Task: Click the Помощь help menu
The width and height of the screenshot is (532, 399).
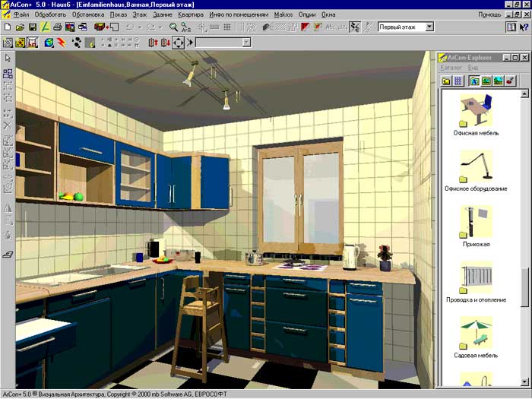Action: coord(489,14)
